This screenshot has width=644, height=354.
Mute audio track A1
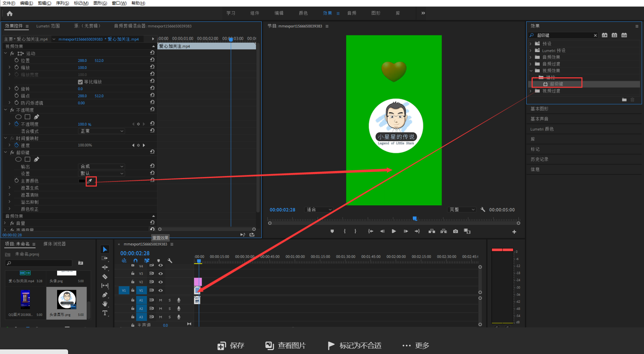point(161,300)
